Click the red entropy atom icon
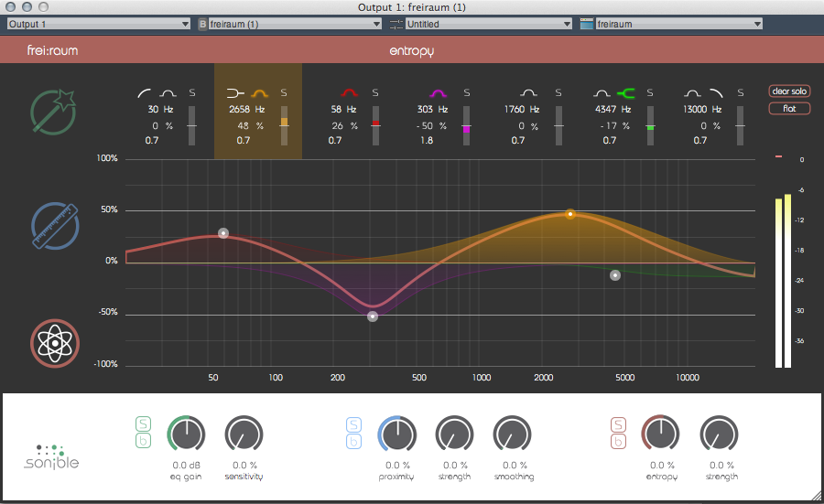824x504 pixels. pos(55,343)
